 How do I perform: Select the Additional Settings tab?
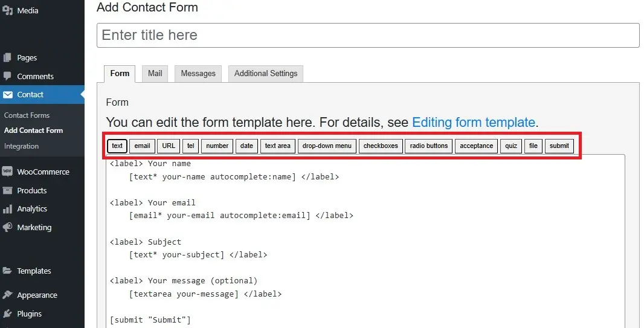[x=266, y=74]
